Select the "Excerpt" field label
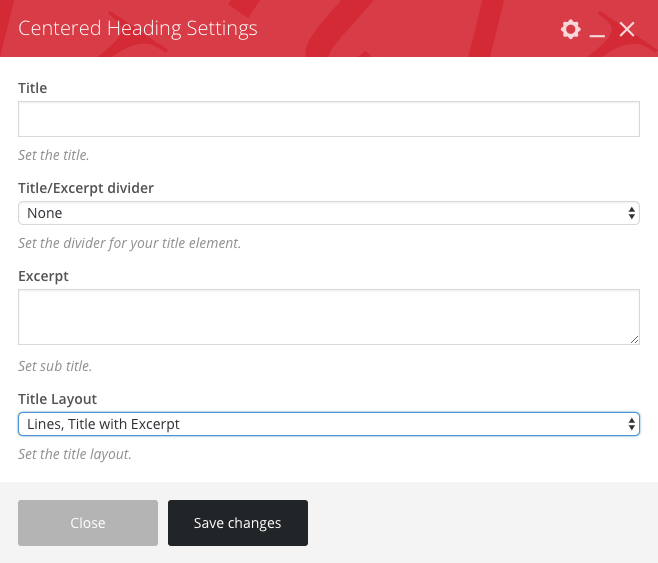The height and width of the screenshot is (563, 658). (x=43, y=275)
